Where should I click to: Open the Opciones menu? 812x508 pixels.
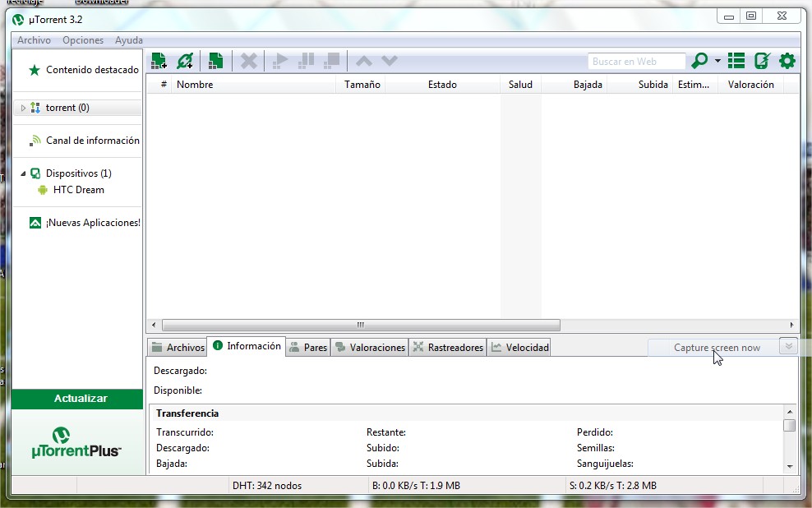83,40
